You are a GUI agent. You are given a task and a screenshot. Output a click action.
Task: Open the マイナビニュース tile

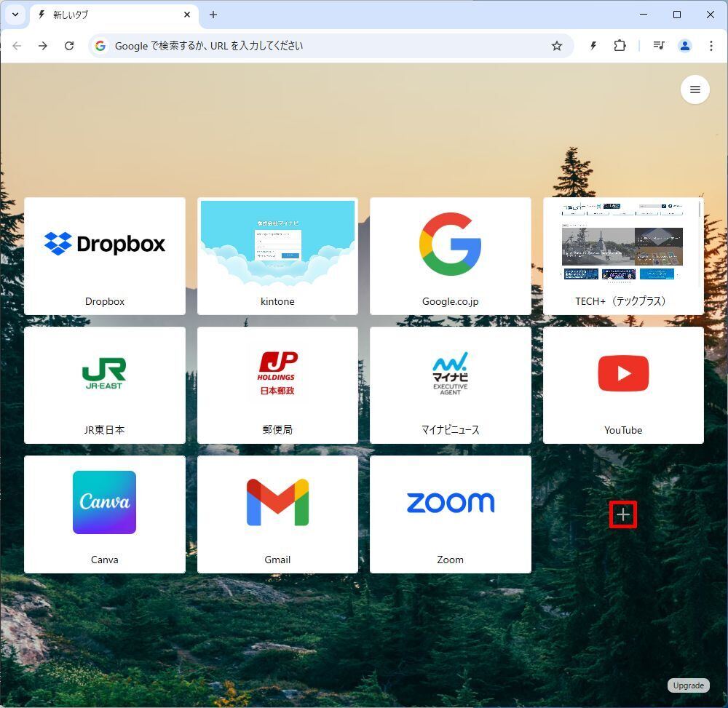[451, 385]
